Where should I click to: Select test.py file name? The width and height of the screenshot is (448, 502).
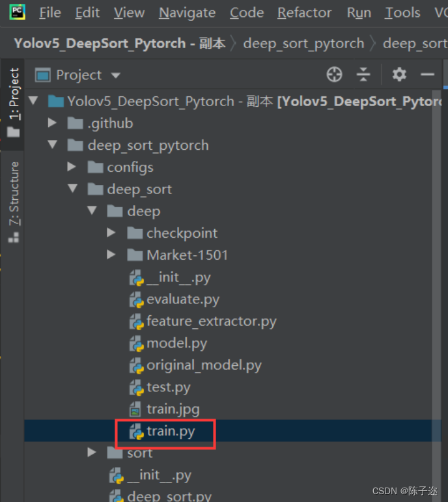(169, 387)
